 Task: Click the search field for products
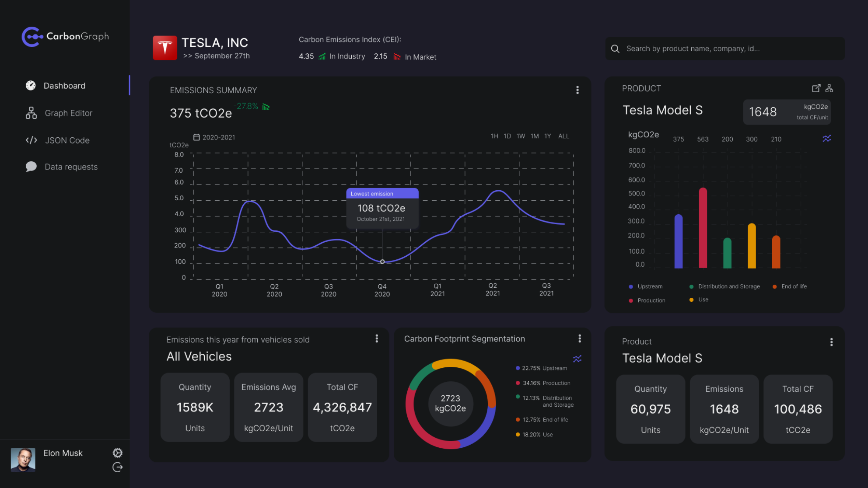[725, 49]
